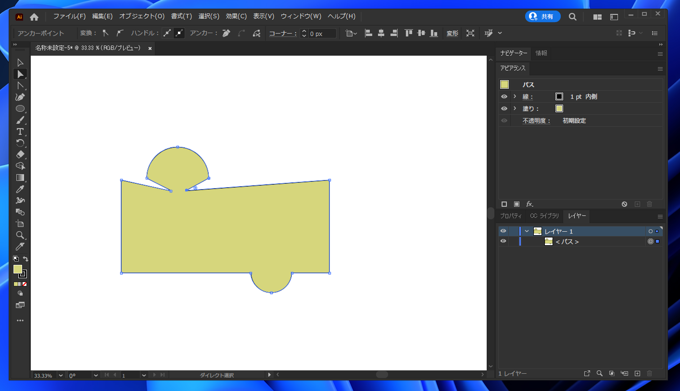Viewport: 680px width, 391px height.
Task: Select the Ellipse tool
Action: [x=20, y=108]
